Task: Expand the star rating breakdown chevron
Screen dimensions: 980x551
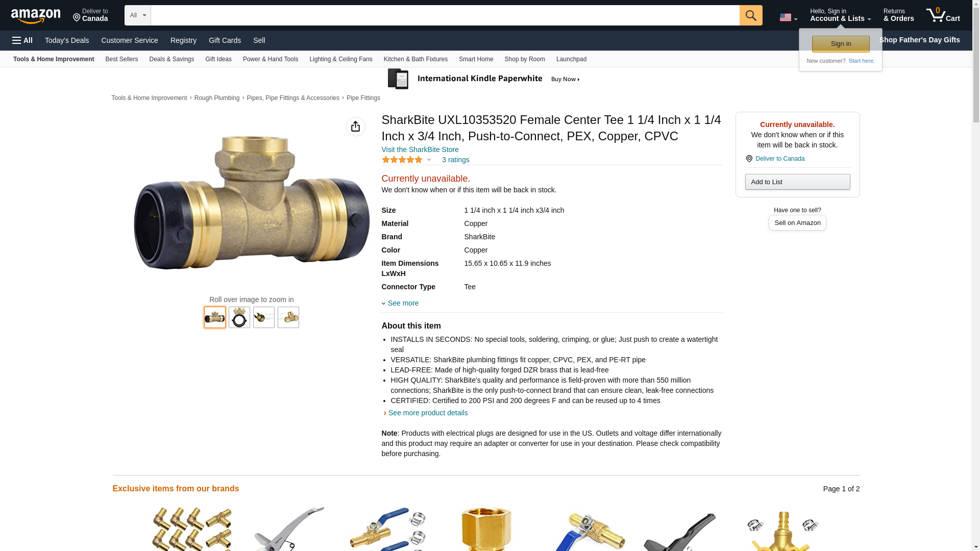Action: (x=429, y=160)
